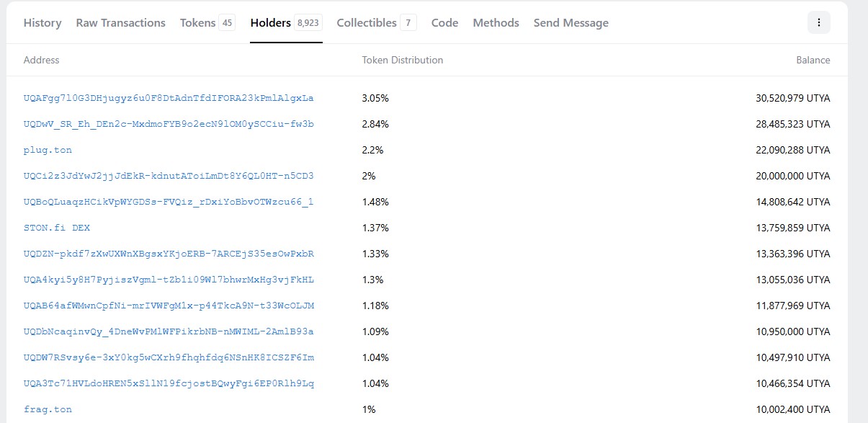The height and width of the screenshot is (423, 868).
Task: Go to the Send Message tab
Action: click(571, 23)
